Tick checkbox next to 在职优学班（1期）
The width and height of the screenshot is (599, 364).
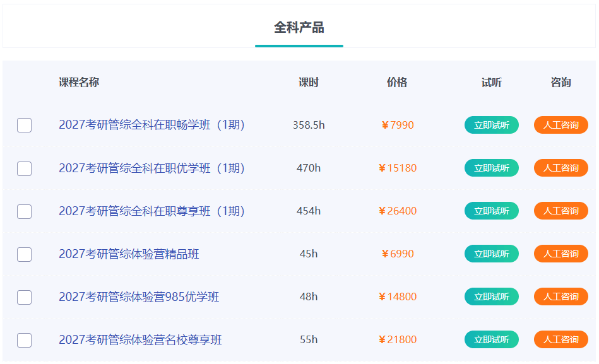(x=24, y=168)
